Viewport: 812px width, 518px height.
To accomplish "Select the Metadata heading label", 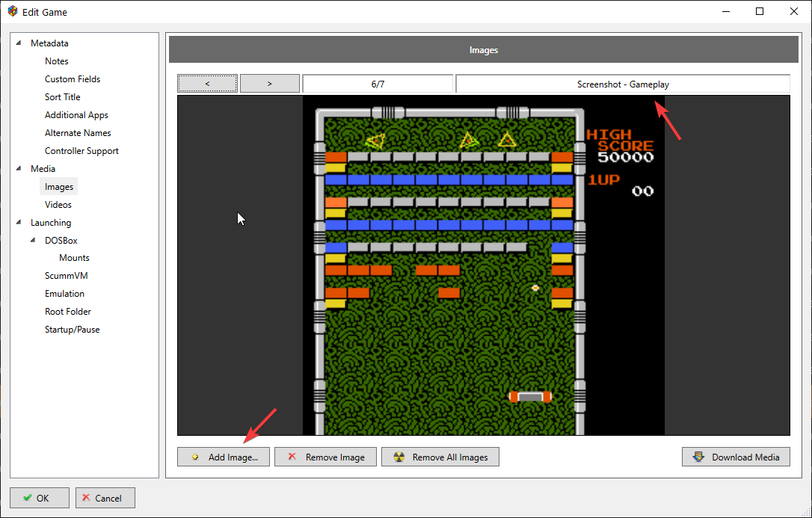I will tap(49, 43).
